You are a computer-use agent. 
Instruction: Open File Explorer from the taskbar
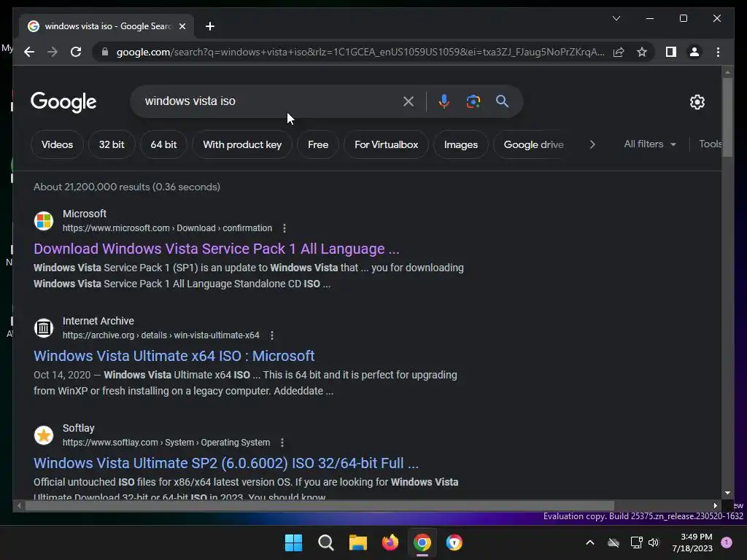tap(357, 542)
